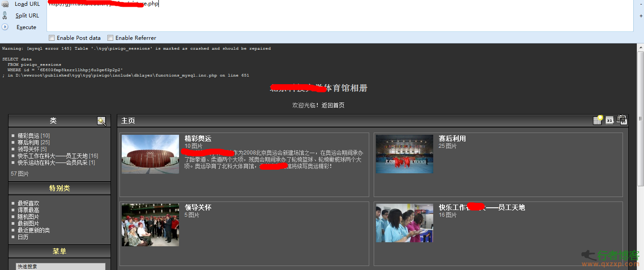This screenshot has width=644, height=270.
Task: Open 最近更新的类 link
Action: coord(34,230)
